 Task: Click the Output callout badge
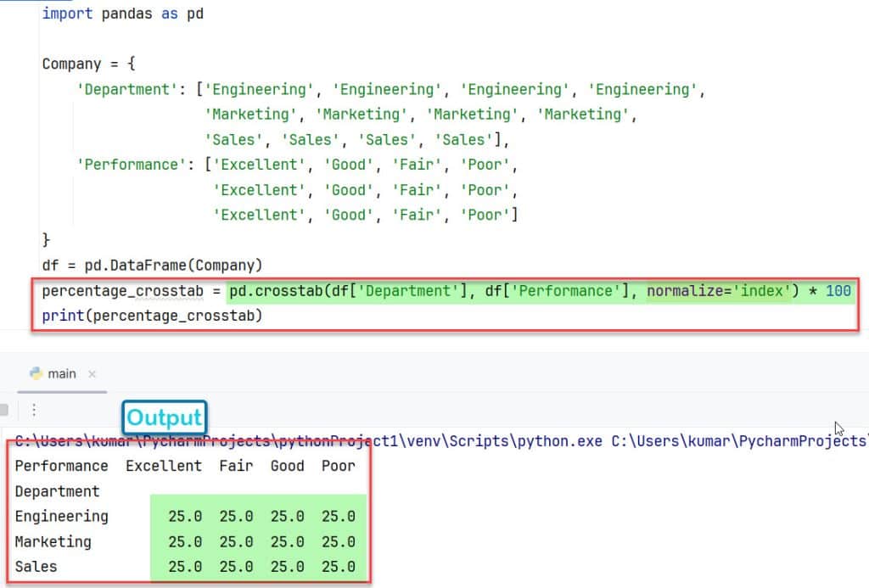[x=164, y=417]
